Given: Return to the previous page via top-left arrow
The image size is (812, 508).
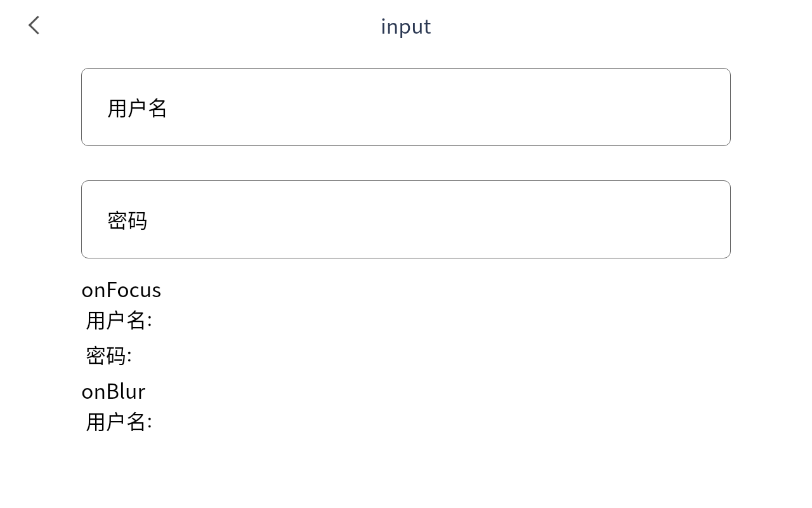Looking at the screenshot, I should click(34, 25).
